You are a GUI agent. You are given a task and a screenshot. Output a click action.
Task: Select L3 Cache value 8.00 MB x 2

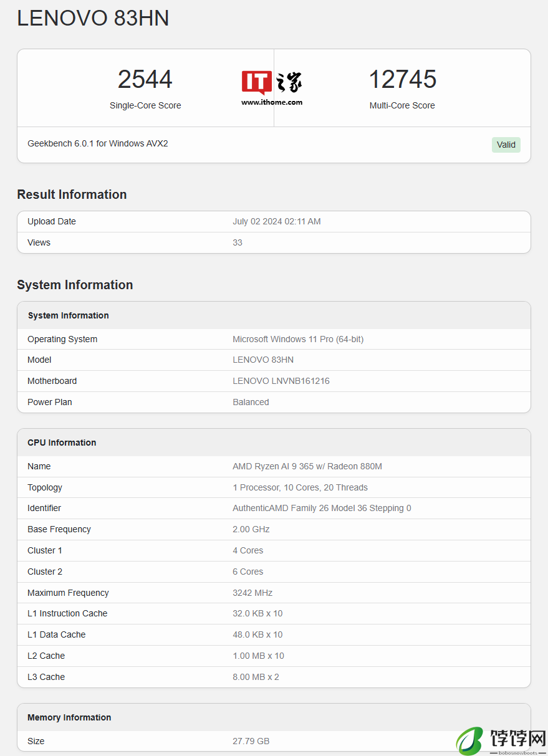click(x=256, y=677)
